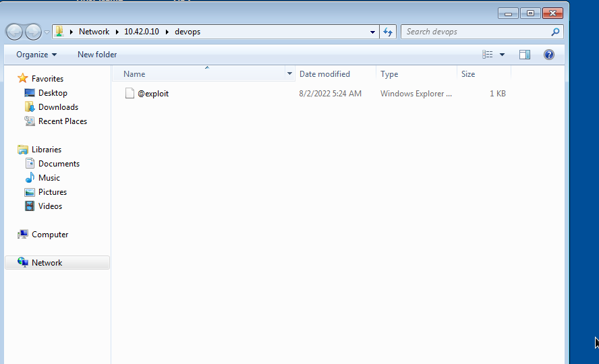599x364 pixels.
Task: Click the Recent Places icon
Action: tap(30, 121)
